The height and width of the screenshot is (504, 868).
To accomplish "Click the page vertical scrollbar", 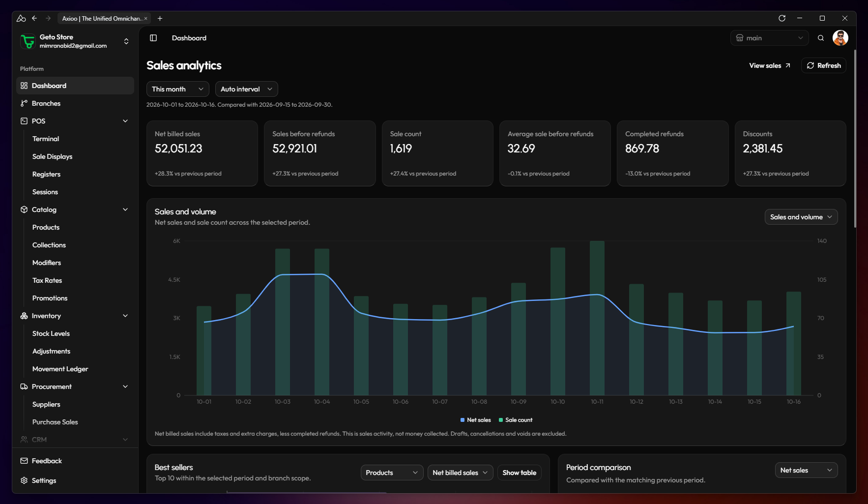I will click(855, 139).
